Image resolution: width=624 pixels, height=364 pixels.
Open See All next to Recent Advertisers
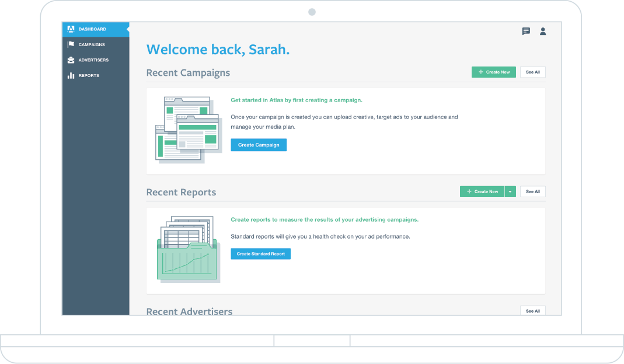tap(532, 311)
